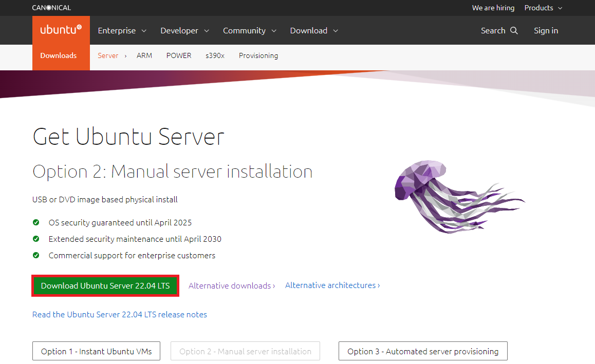Screen dimensions: 595x364
Task: Choose Option 1 - Instant Ubuntu VMs
Action: [96, 351]
